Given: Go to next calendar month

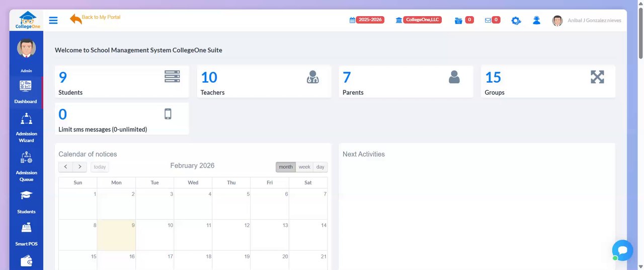Looking at the screenshot, I should click(x=80, y=167).
